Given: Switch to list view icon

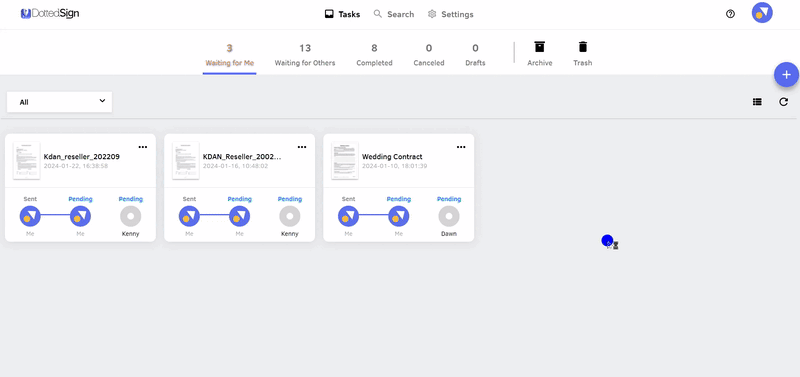Looking at the screenshot, I should coord(757,102).
